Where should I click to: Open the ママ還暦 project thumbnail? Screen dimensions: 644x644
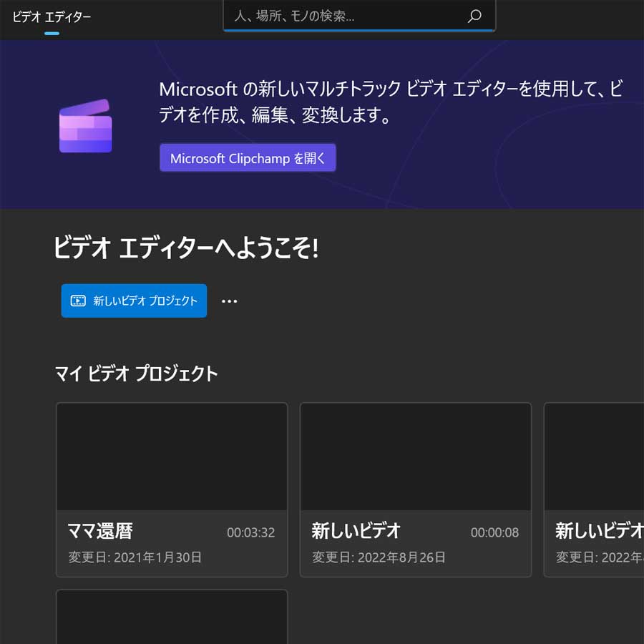(172, 457)
